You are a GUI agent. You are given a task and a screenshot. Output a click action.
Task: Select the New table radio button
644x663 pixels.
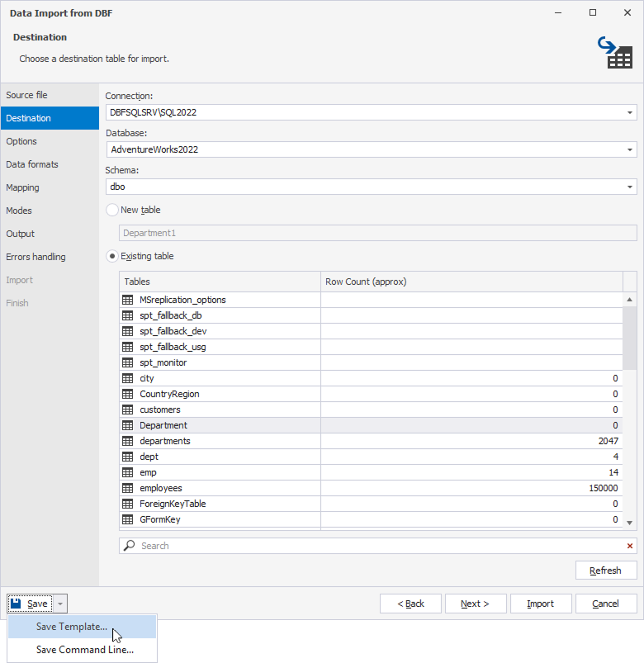112,210
